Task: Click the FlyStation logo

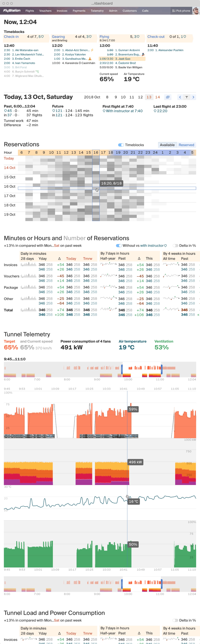Action: click(x=12, y=10)
